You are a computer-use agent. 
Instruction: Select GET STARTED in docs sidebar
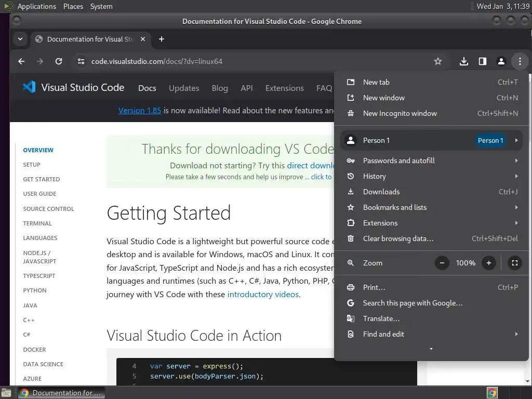pos(42,179)
